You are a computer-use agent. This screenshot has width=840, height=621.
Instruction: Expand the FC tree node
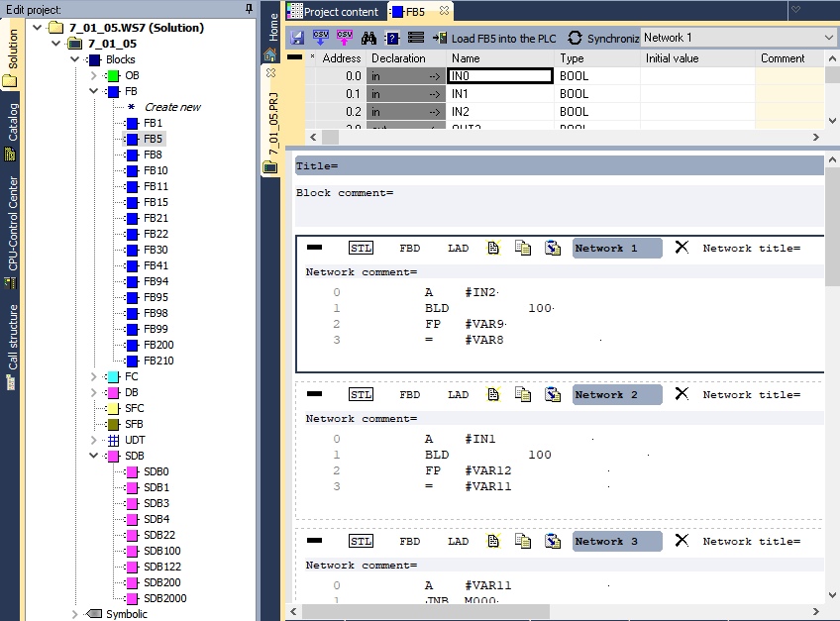point(93,376)
